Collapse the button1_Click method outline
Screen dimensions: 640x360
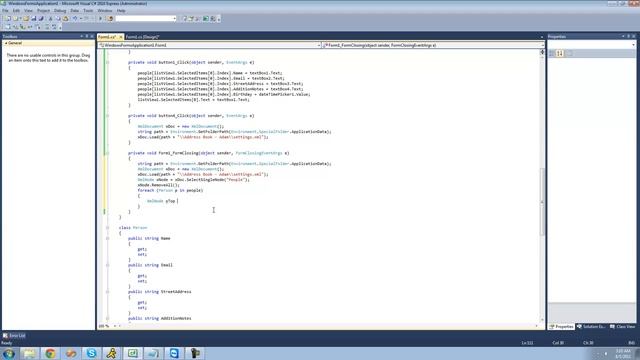[x=107, y=62]
